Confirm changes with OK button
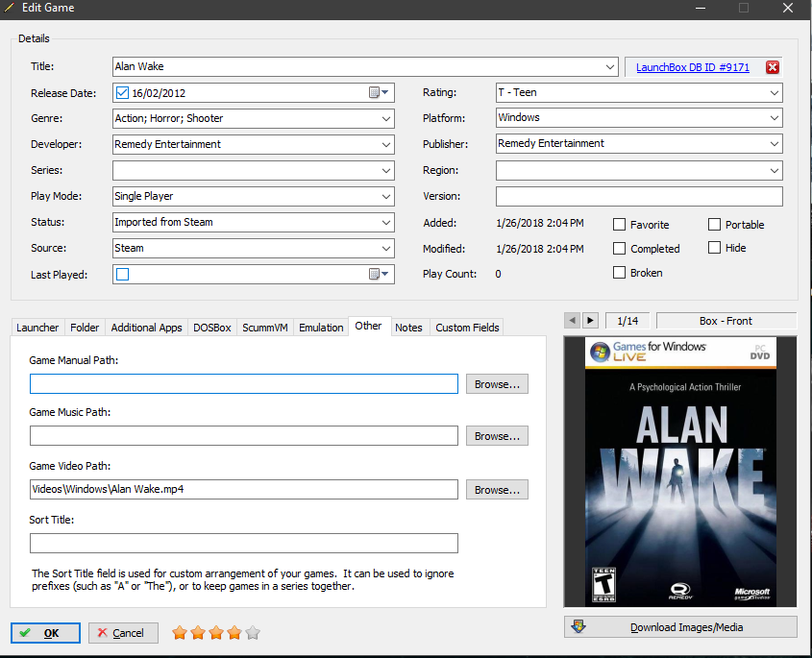Viewport: 812px width, 658px height. pos(45,633)
